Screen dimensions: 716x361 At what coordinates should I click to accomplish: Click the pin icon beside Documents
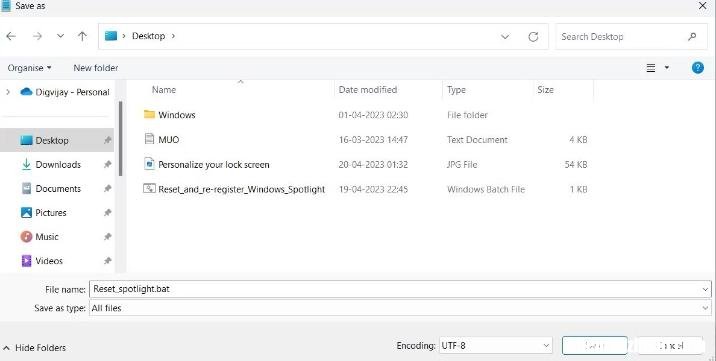coord(107,189)
